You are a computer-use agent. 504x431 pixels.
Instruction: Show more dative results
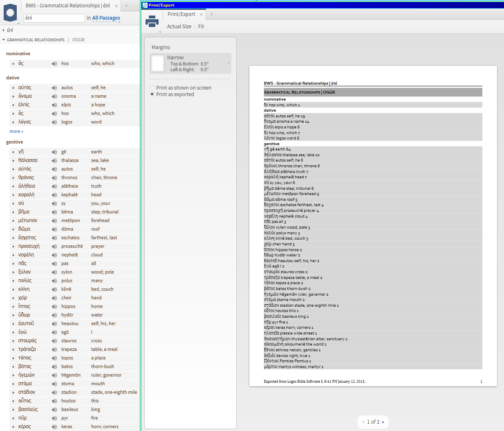point(16,132)
